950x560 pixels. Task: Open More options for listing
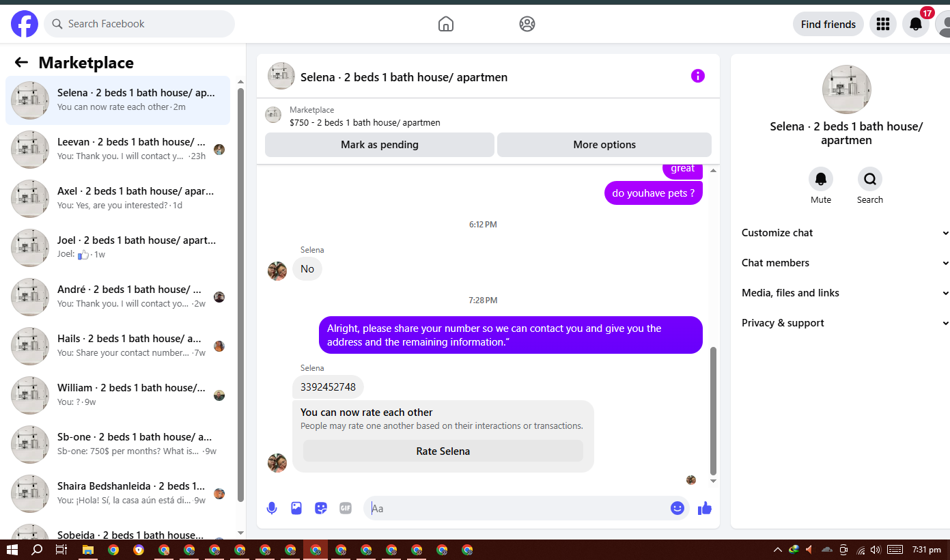[x=604, y=145]
